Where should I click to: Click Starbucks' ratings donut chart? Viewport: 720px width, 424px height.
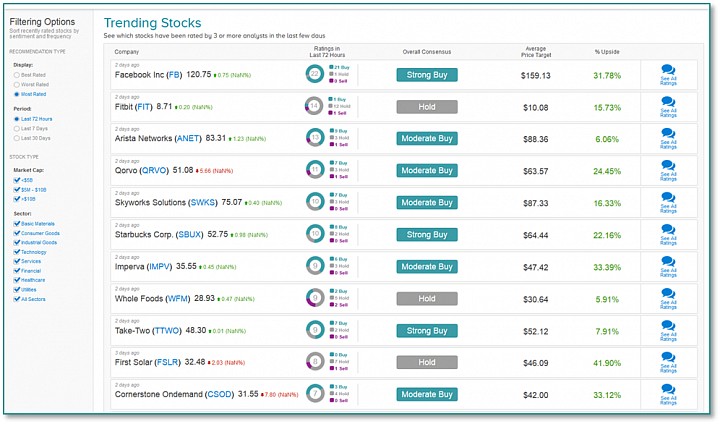pyautogui.click(x=315, y=233)
